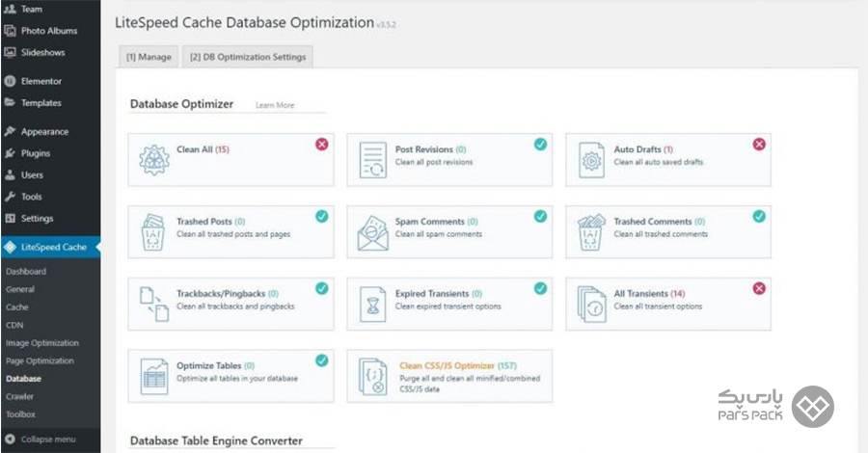Click the Clean CSS/JS Optimizer icon
Screen dimensions: 868x453
point(372,377)
